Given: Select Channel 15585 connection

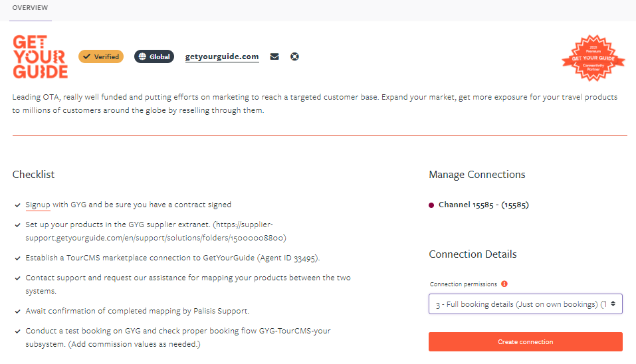Looking at the screenshot, I should (x=484, y=205).
